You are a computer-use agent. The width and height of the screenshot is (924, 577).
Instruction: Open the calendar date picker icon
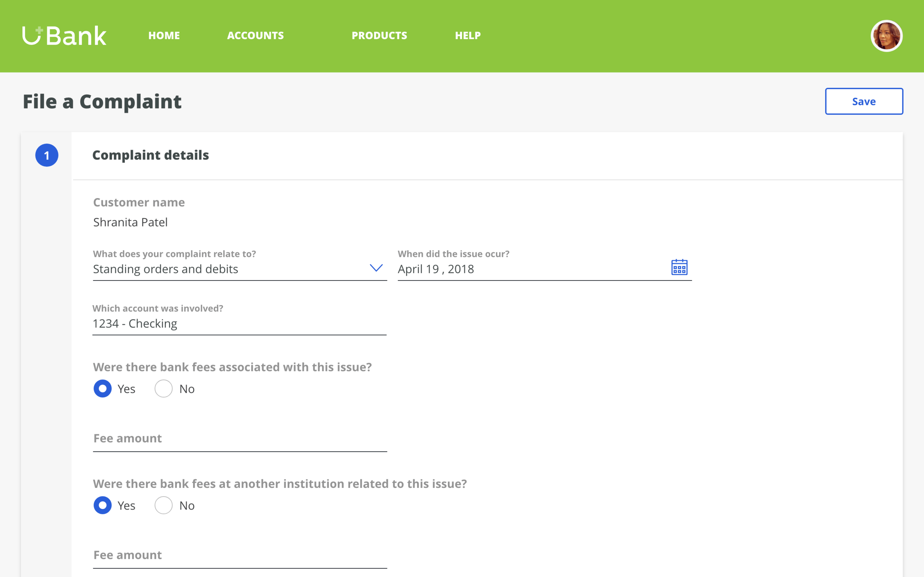[679, 267]
